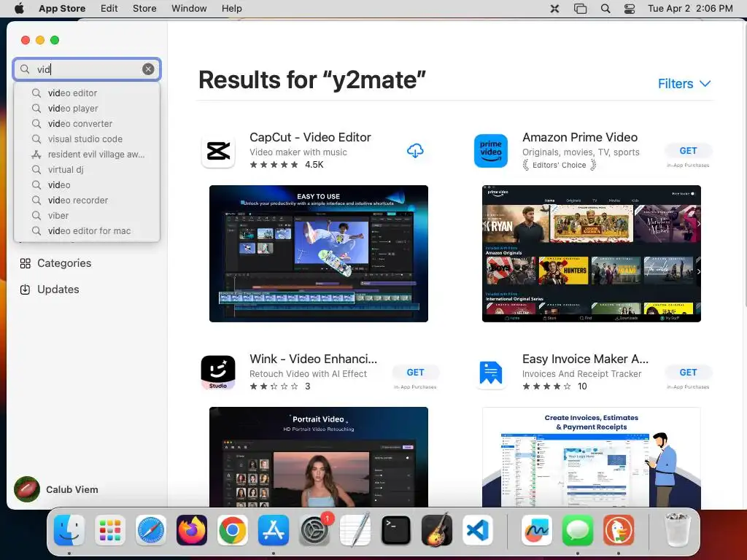Image resolution: width=747 pixels, height=560 pixels.
Task: Pick 'viber' suggestion
Action: coord(88,215)
